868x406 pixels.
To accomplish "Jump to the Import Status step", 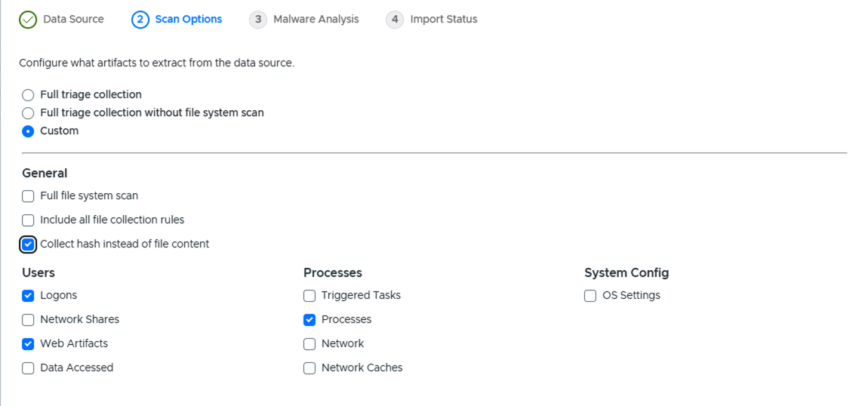I will pos(443,20).
